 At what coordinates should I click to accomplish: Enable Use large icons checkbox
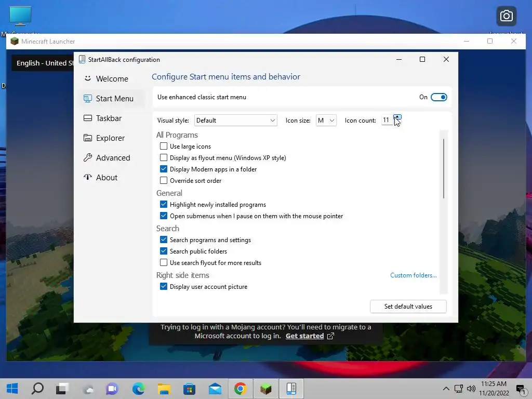tap(164, 146)
